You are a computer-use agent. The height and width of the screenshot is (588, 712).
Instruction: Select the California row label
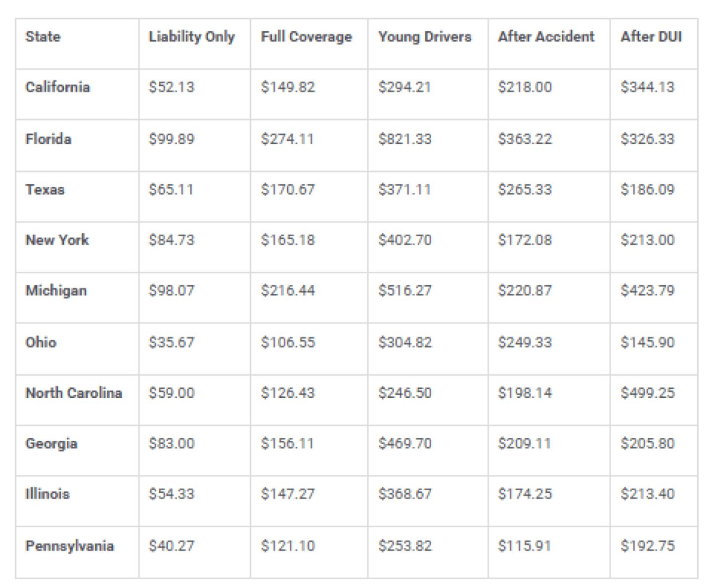(x=58, y=87)
